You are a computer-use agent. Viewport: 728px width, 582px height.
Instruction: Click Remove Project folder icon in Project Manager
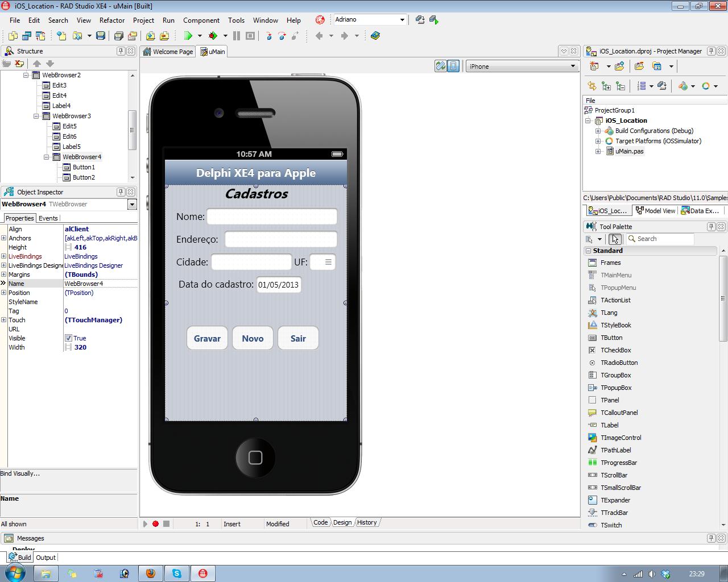pyautogui.click(x=639, y=66)
